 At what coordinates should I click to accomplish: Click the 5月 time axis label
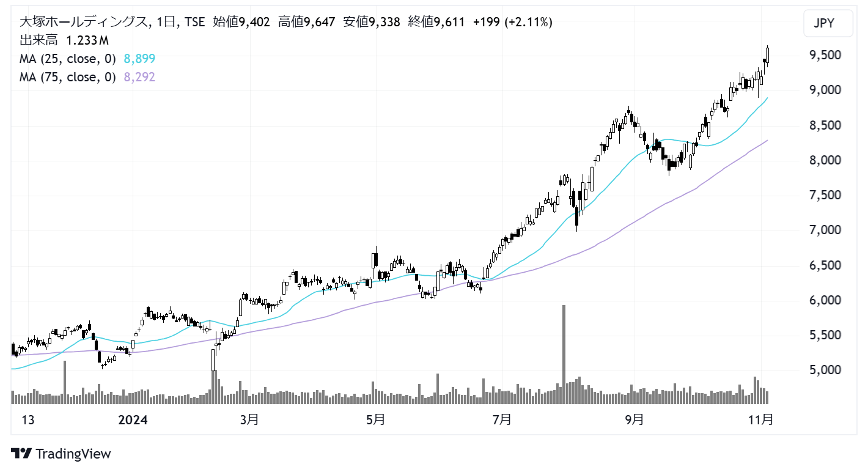(375, 420)
